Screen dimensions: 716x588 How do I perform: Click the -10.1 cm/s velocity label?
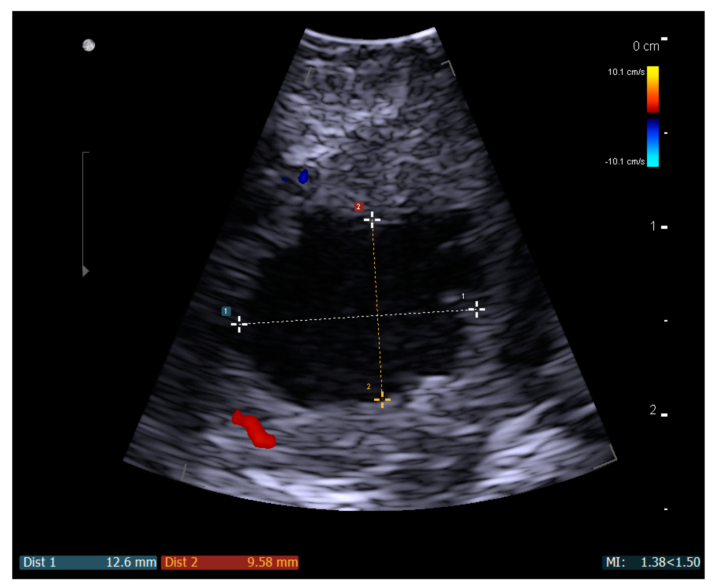624,162
